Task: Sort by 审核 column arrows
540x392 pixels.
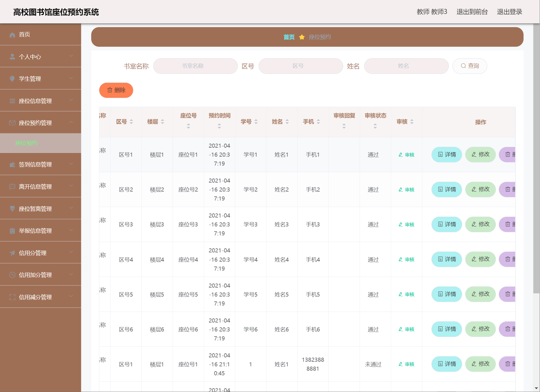Action: click(x=412, y=122)
